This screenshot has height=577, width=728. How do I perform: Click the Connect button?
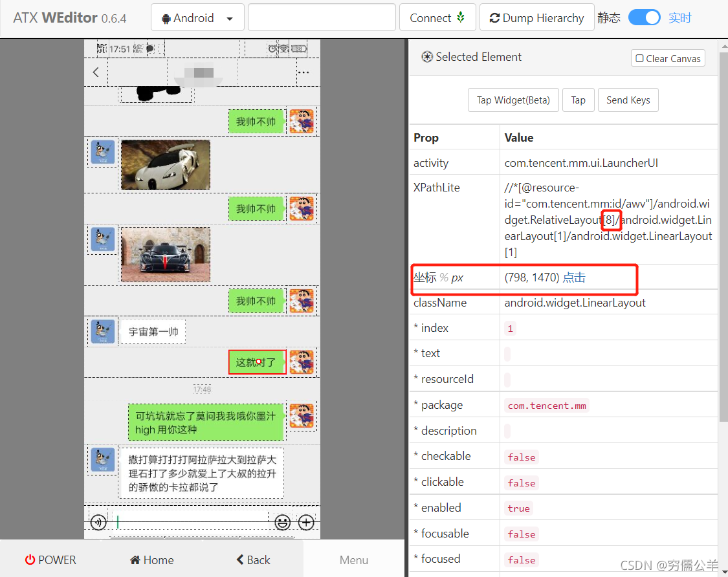pos(437,17)
